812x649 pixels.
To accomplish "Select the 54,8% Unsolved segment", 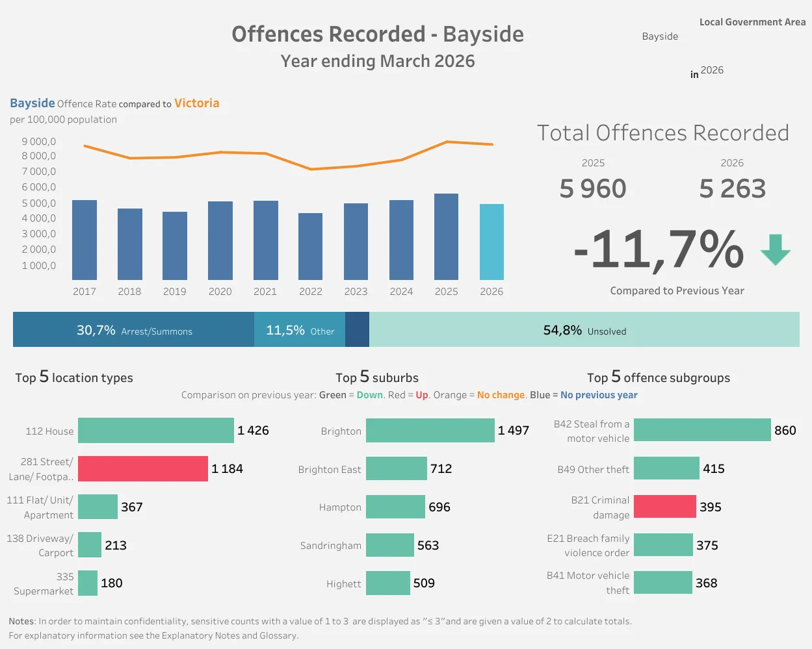I will (584, 329).
